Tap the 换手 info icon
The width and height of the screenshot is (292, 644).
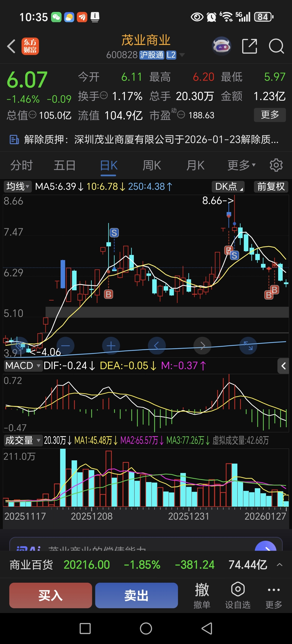tap(104, 95)
